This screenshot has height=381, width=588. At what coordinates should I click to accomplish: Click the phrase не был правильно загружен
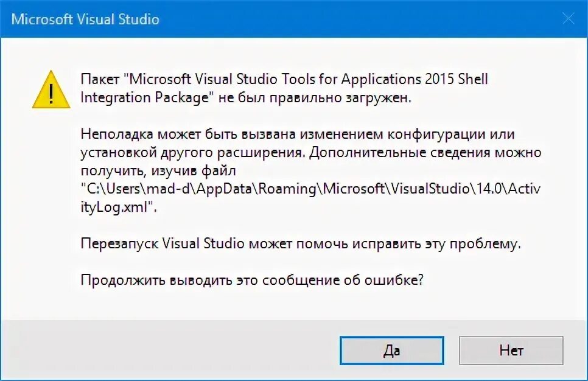point(315,98)
